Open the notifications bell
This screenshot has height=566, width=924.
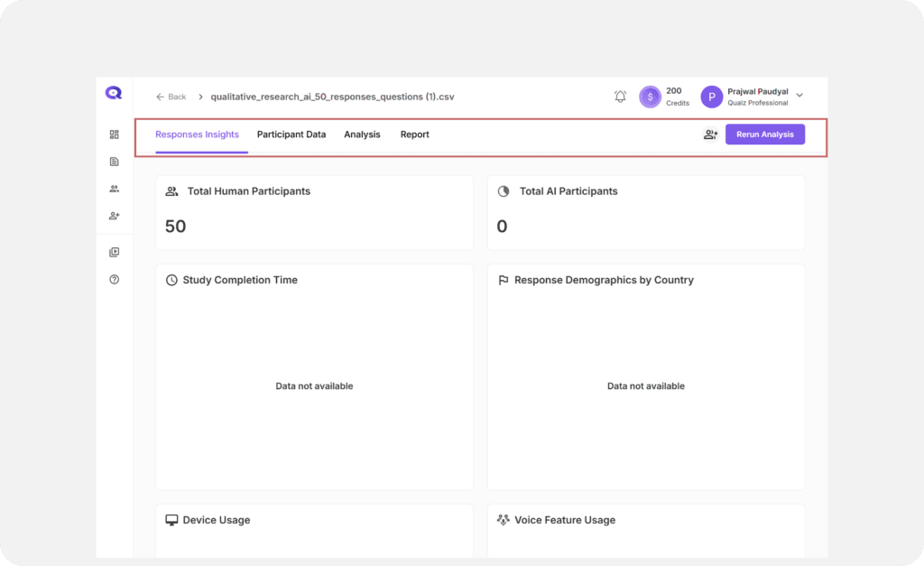(620, 97)
